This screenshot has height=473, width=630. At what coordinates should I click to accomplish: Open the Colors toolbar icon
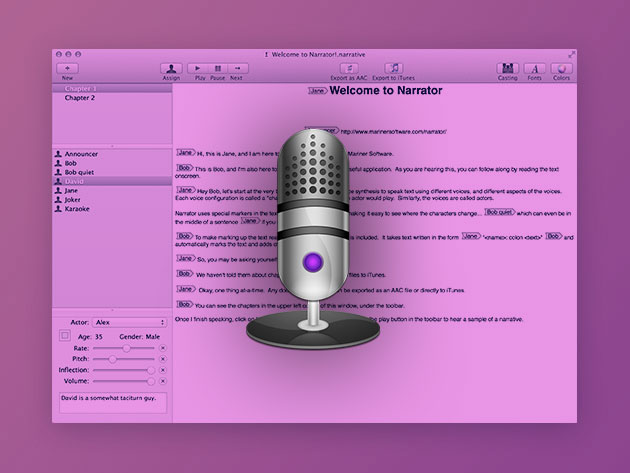tap(561, 68)
